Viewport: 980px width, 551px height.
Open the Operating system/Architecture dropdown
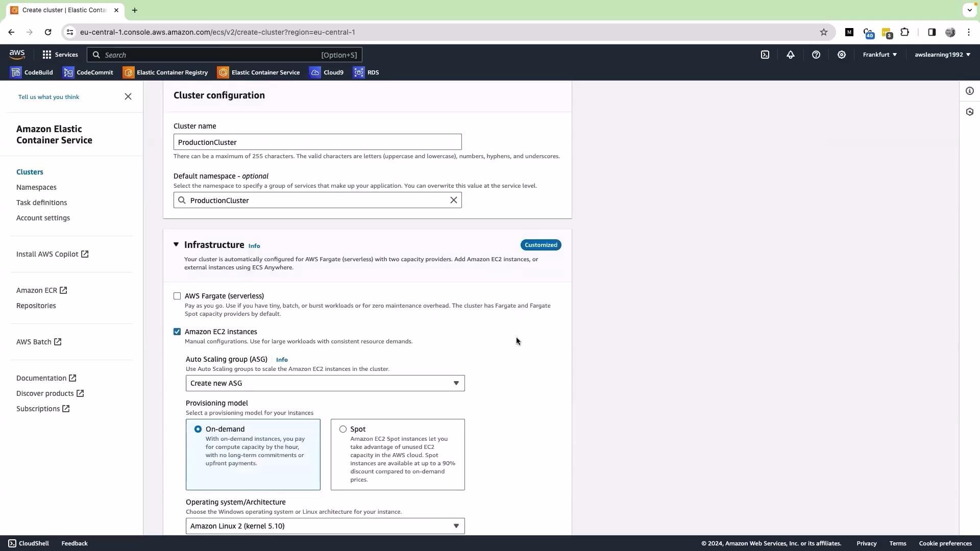point(325,526)
